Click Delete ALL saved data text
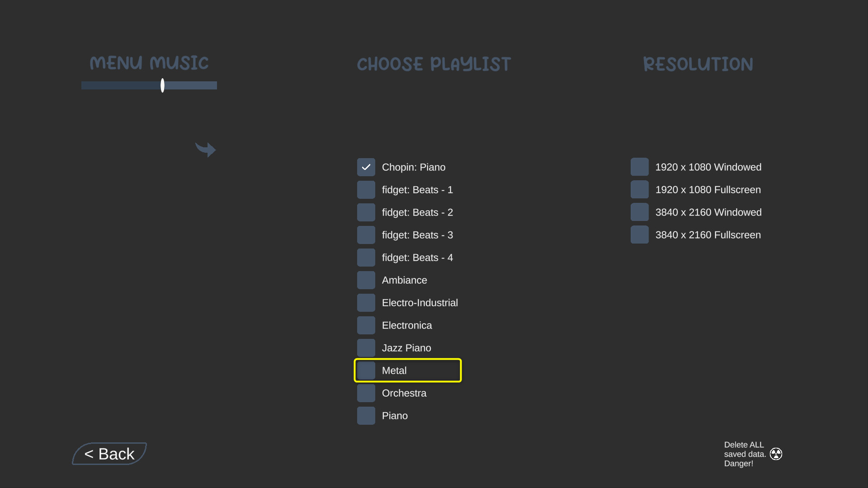The height and width of the screenshot is (488, 868). 744,454
